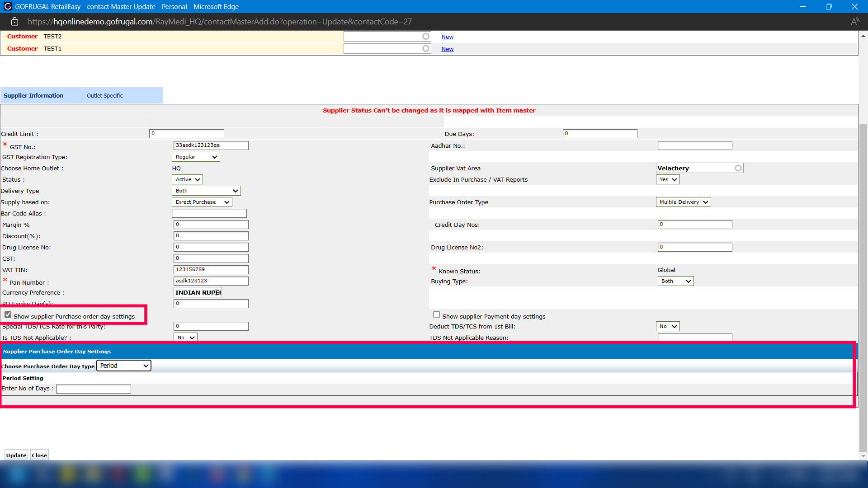868x488 pixels.
Task: Click GOFRUGAL app icon in title bar
Action: pyautogui.click(x=7, y=6)
